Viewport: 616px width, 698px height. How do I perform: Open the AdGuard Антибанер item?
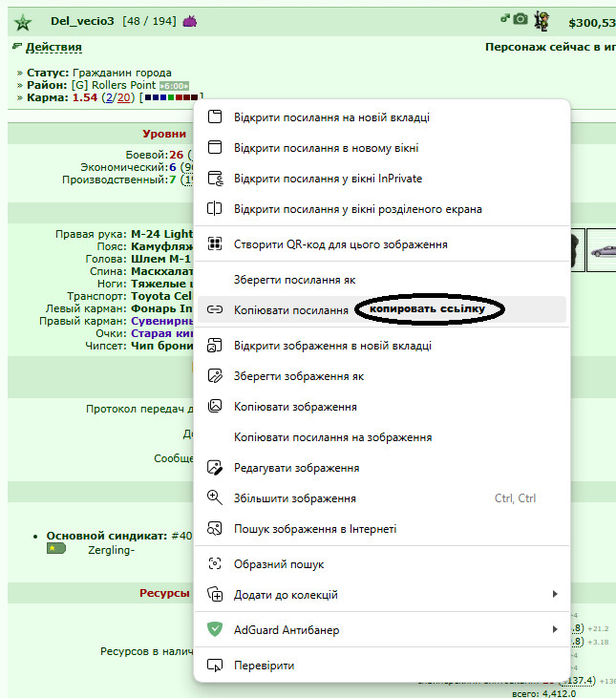[x=382, y=630]
